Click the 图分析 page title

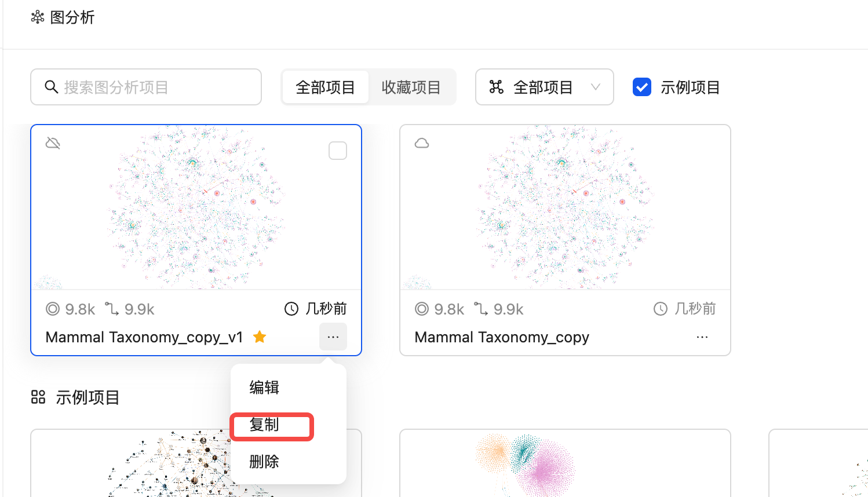[72, 17]
